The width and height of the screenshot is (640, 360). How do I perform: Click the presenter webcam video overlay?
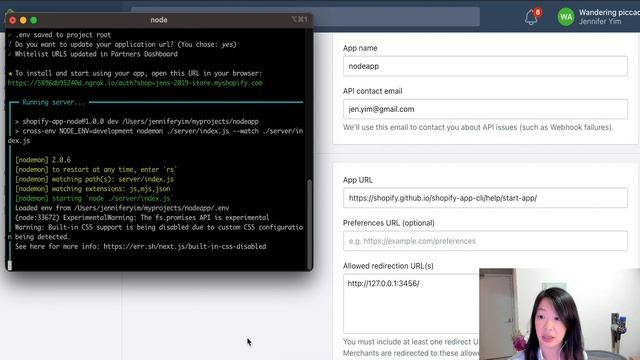tap(560, 314)
